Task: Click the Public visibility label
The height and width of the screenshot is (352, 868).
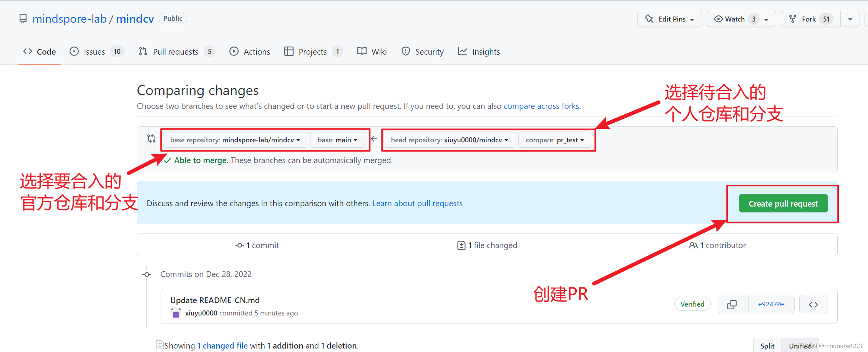Action: (173, 18)
